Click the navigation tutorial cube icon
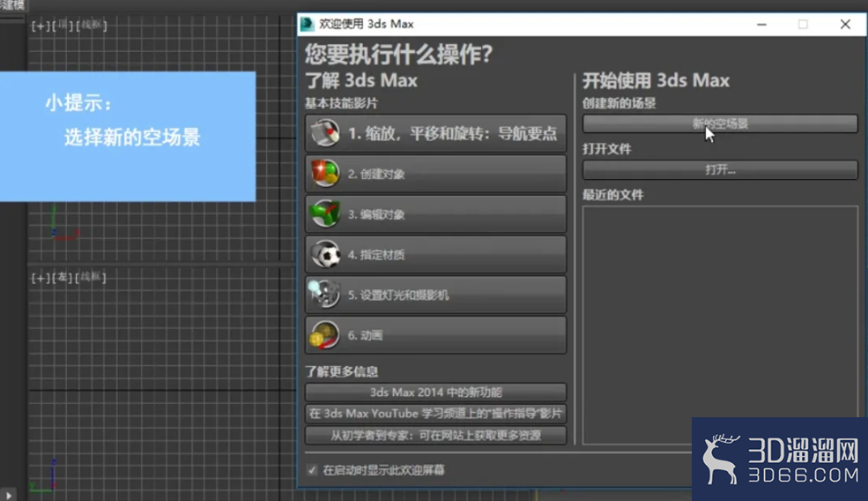 click(325, 132)
